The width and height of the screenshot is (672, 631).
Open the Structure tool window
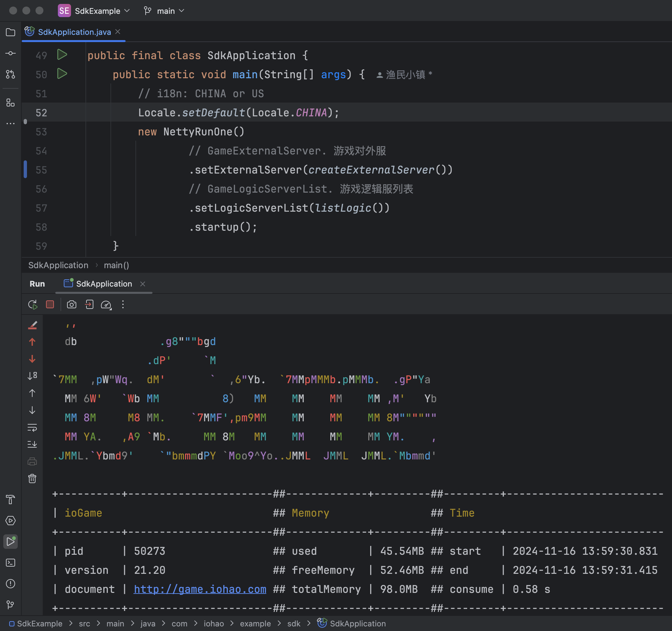[x=11, y=103]
